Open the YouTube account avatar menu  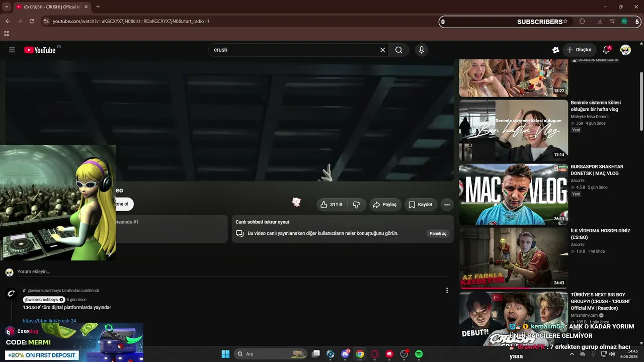625,50
